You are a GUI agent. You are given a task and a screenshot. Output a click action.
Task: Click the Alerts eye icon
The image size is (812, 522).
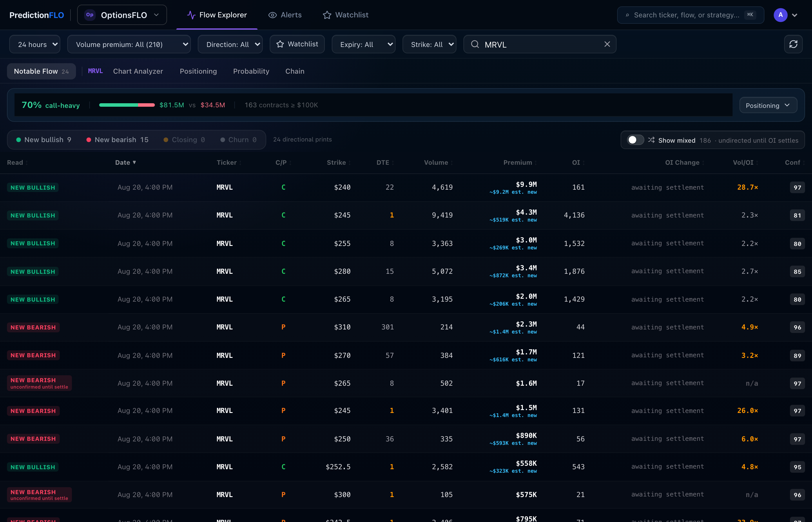point(272,15)
